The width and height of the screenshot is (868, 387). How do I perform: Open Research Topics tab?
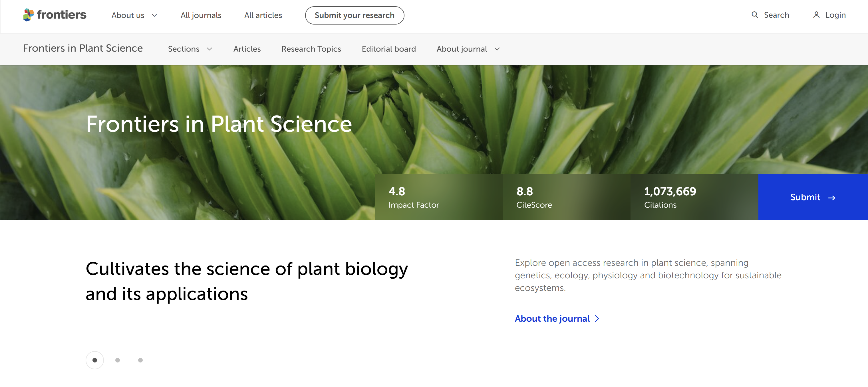point(311,49)
